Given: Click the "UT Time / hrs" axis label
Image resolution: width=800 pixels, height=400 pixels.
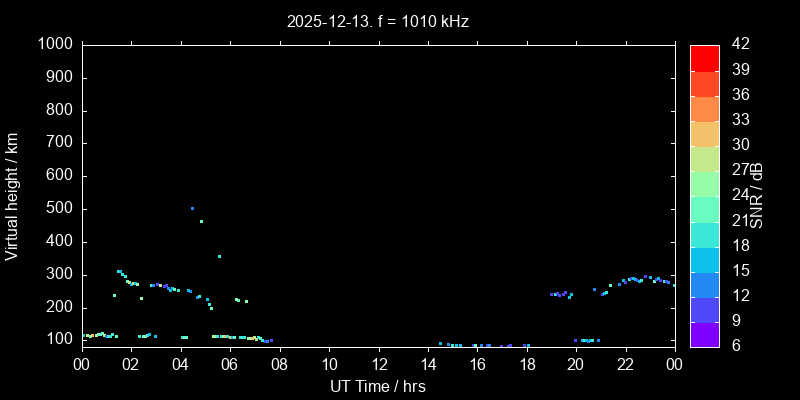Looking at the screenshot, I should click(378, 386).
